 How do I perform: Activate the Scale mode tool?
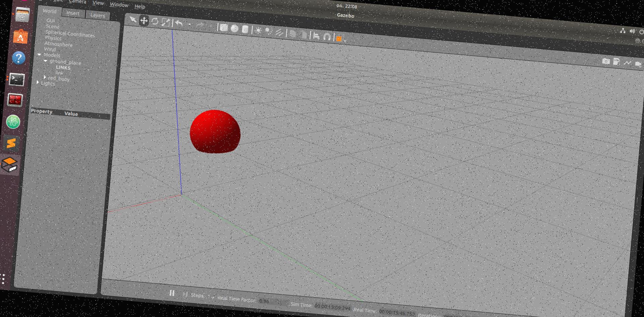point(166,22)
